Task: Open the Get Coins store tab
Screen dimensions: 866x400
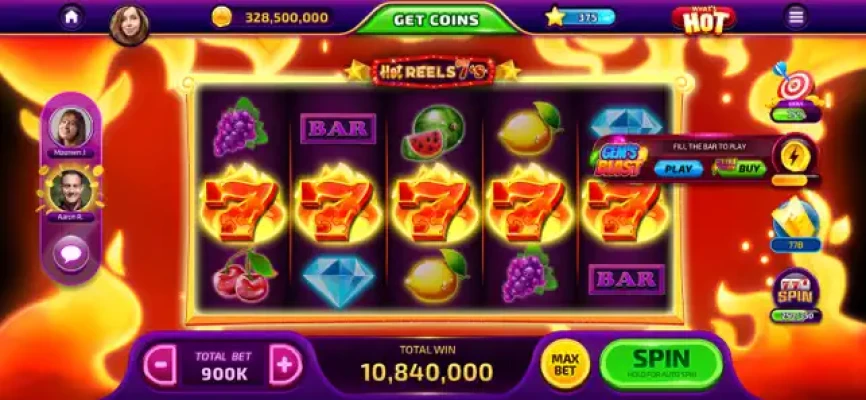Action: pyautogui.click(x=436, y=20)
